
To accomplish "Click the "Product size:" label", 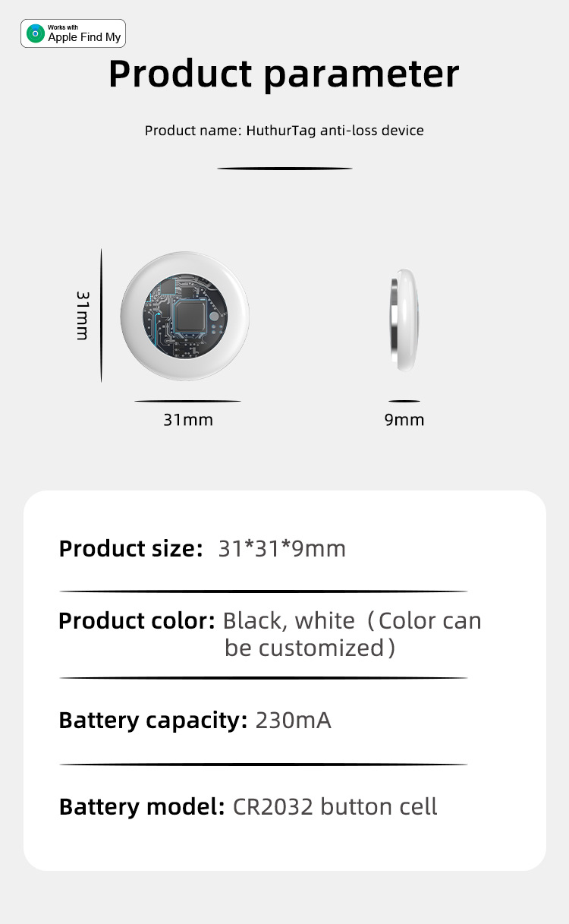I will (131, 548).
